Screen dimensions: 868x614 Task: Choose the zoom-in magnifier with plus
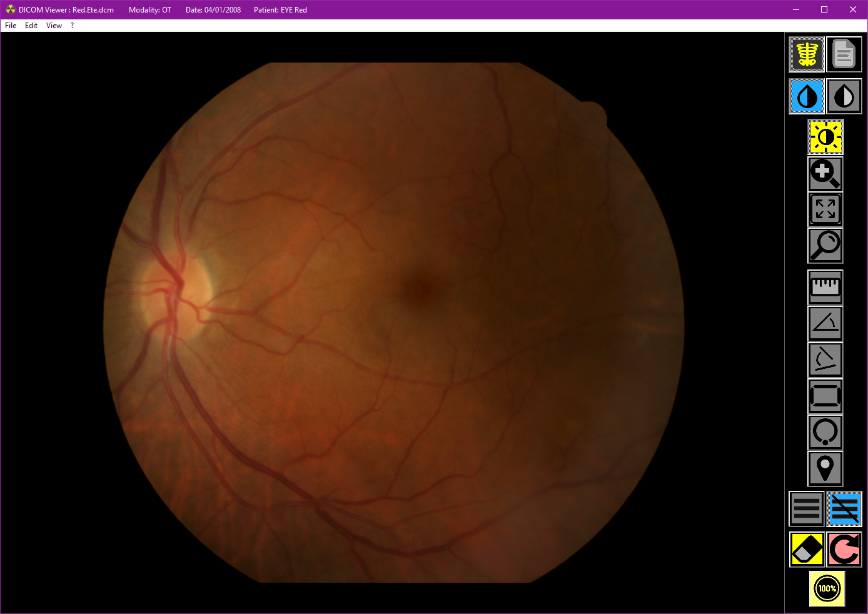point(825,173)
